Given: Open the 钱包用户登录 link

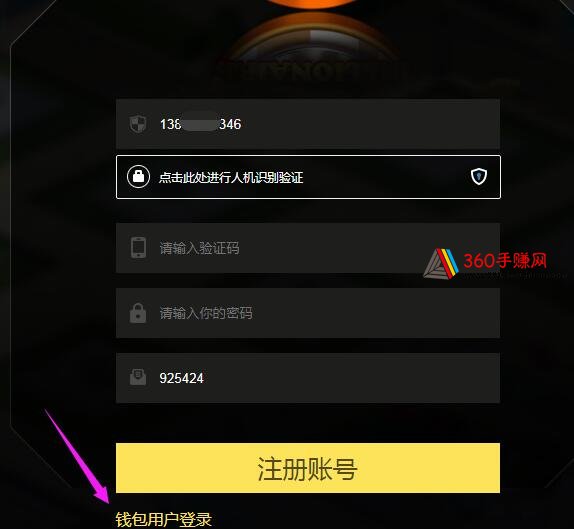Looking at the screenshot, I should pyautogui.click(x=164, y=519).
